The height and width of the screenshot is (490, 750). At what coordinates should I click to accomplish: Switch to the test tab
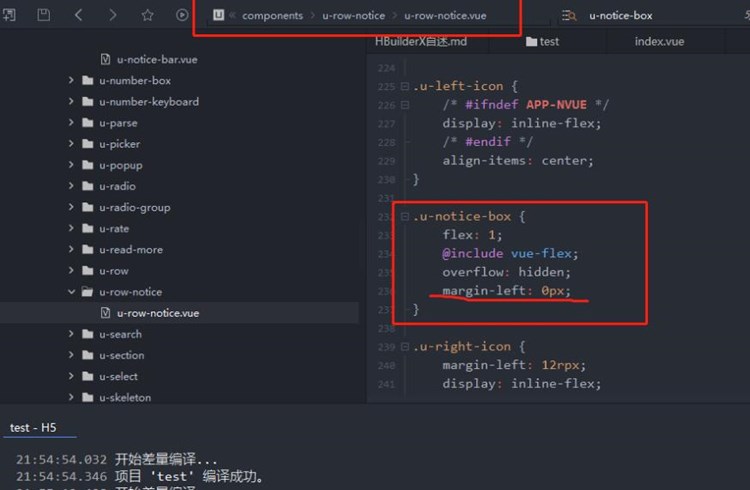[542, 42]
